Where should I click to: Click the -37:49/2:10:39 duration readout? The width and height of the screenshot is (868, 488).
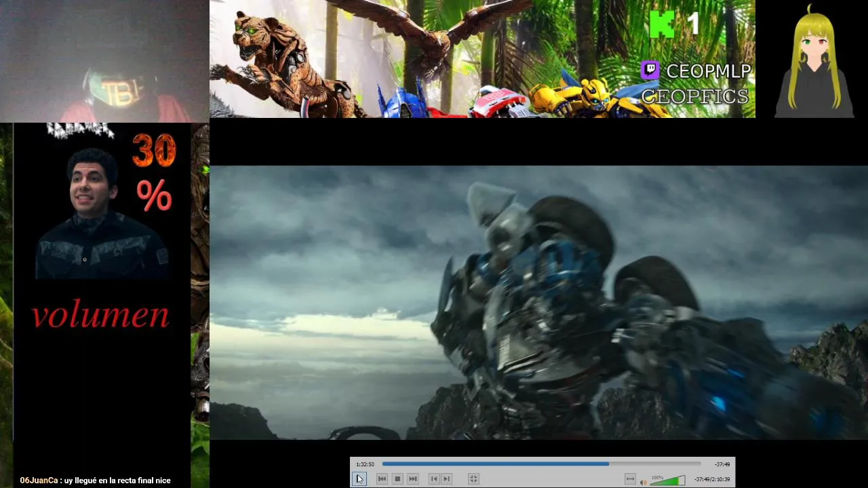pos(712,480)
